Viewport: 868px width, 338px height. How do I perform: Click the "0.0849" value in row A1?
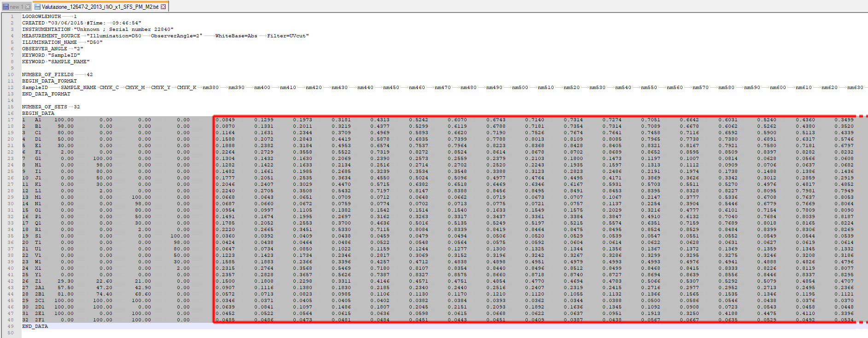tap(225, 120)
